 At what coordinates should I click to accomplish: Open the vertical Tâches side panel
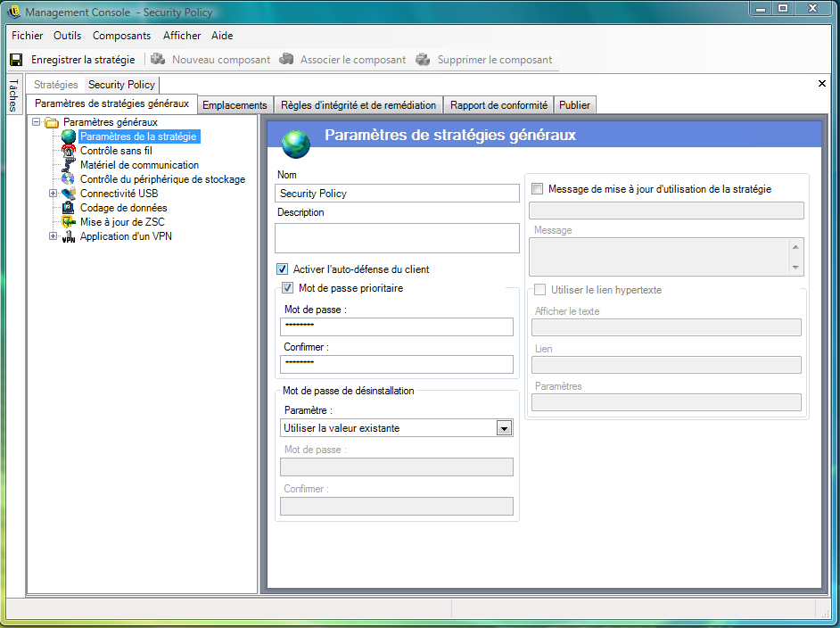pyautogui.click(x=13, y=95)
